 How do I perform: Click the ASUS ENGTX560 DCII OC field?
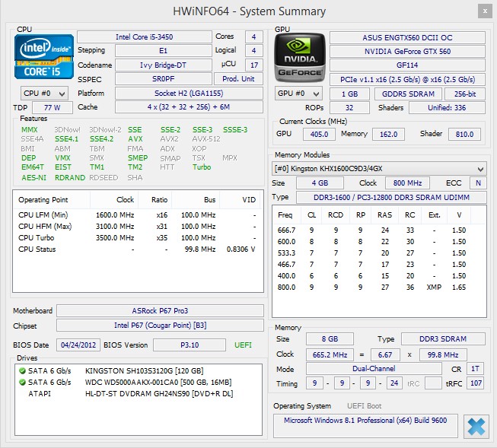[407, 38]
